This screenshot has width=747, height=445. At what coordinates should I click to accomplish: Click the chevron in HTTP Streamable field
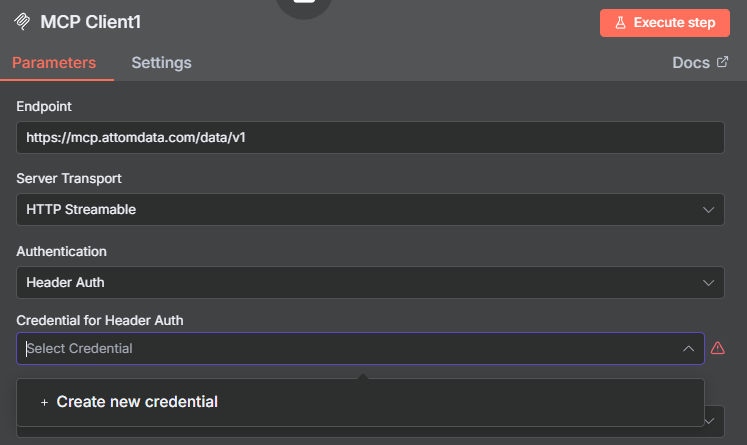click(x=708, y=210)
